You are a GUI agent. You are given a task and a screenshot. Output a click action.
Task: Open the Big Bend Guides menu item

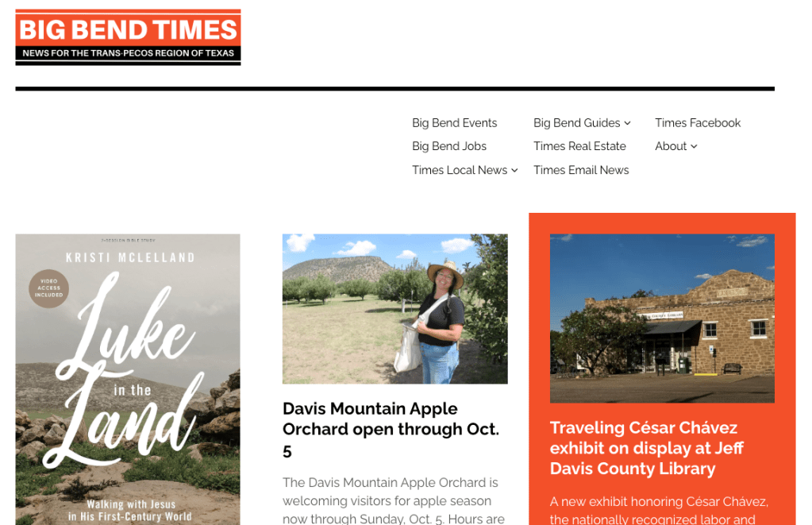pos(577,123)
